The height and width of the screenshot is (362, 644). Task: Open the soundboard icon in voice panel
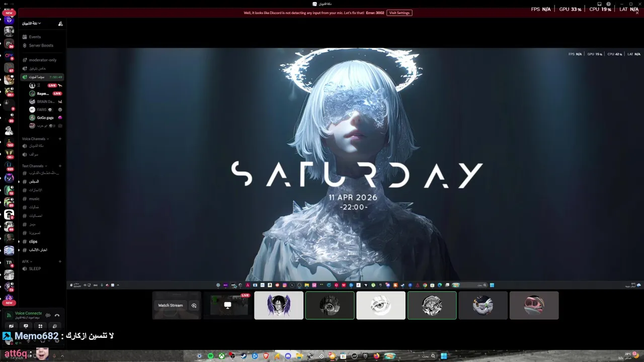point(55,326)
